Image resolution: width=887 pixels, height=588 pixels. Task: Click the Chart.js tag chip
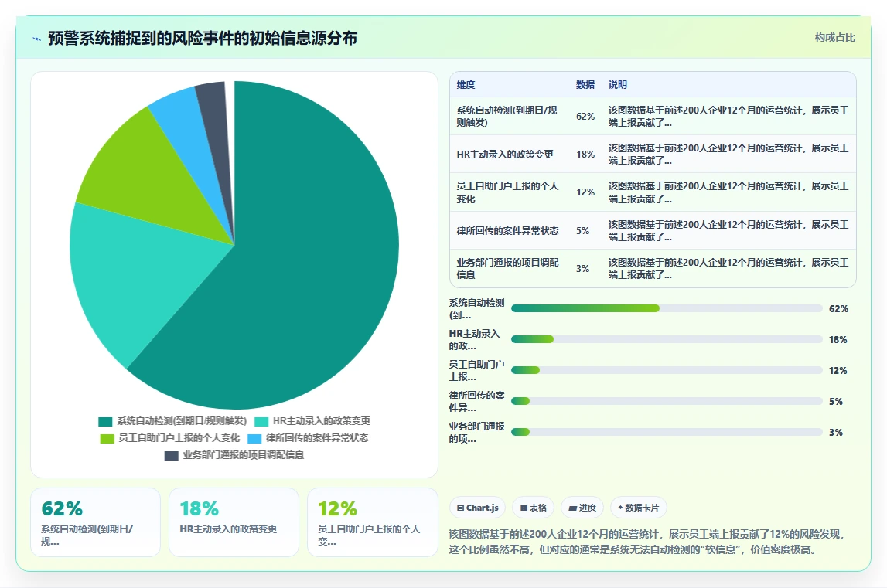click(478, 508)
